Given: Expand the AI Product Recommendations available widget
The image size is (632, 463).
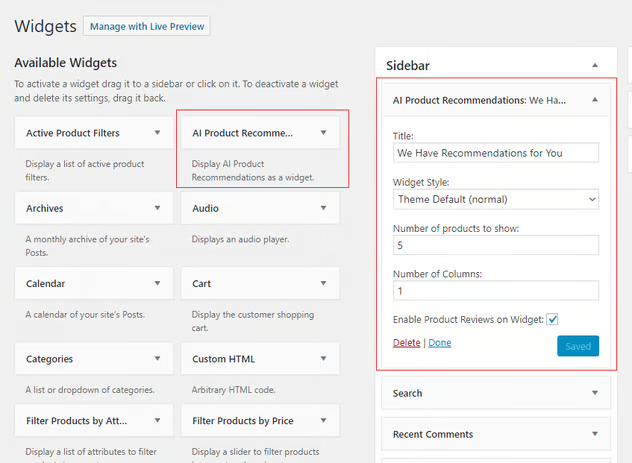Looking at the screenshot, I should pos(323,132).
